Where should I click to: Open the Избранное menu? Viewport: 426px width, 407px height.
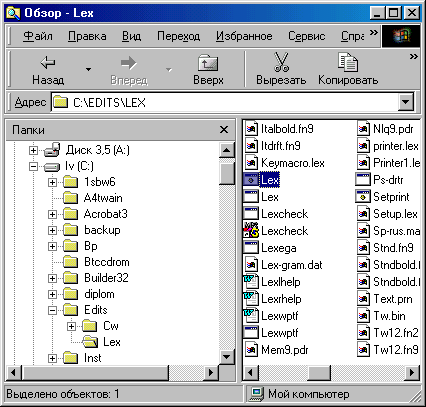coord(244,36)
